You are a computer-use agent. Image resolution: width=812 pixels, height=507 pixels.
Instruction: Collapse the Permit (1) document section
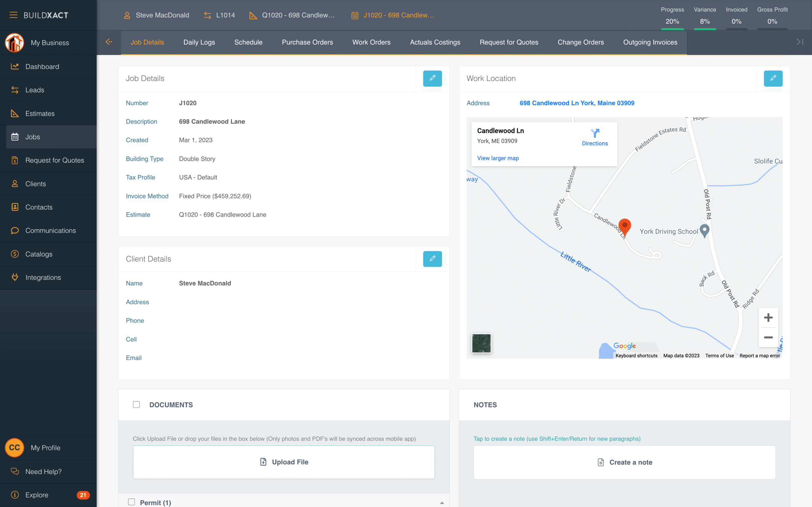point(442,502)
